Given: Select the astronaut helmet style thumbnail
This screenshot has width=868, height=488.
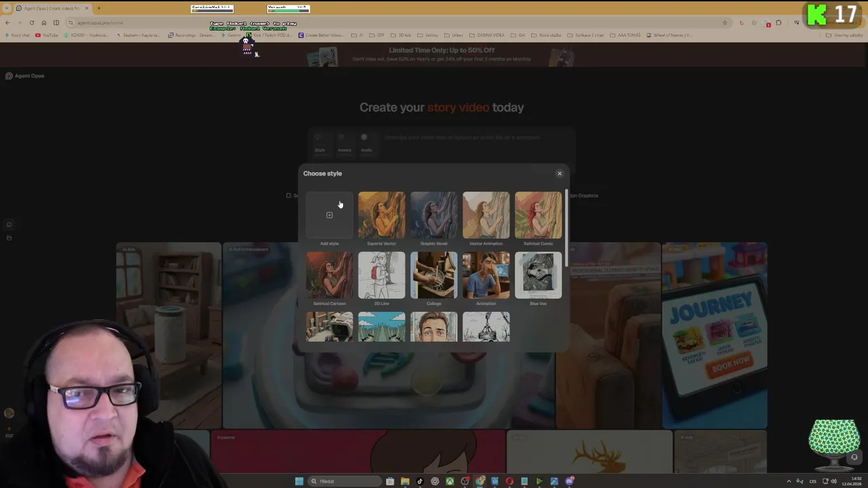Looking at the screenshot, I should [330, 327].
